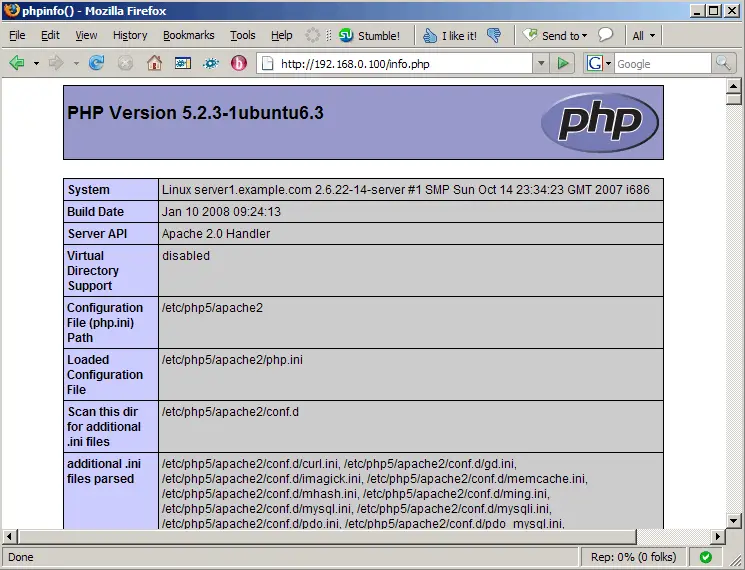
Task: Maximize the Firefox window
Action: click(x=714, y=10)
